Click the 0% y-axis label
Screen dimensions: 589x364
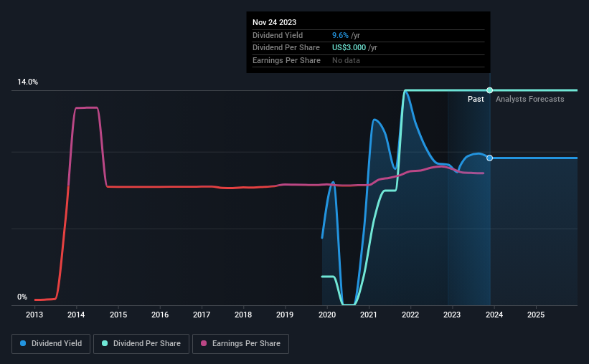coord(22,297)
